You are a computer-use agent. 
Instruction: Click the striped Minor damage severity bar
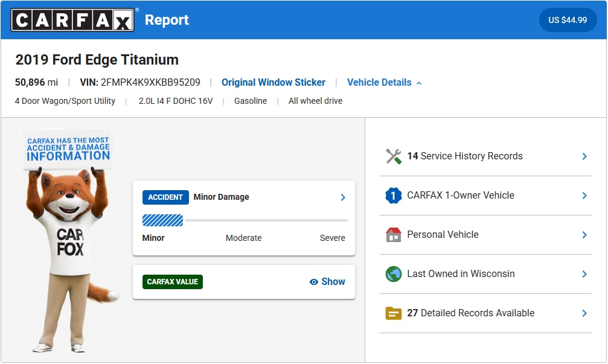(x=162, y=220)
